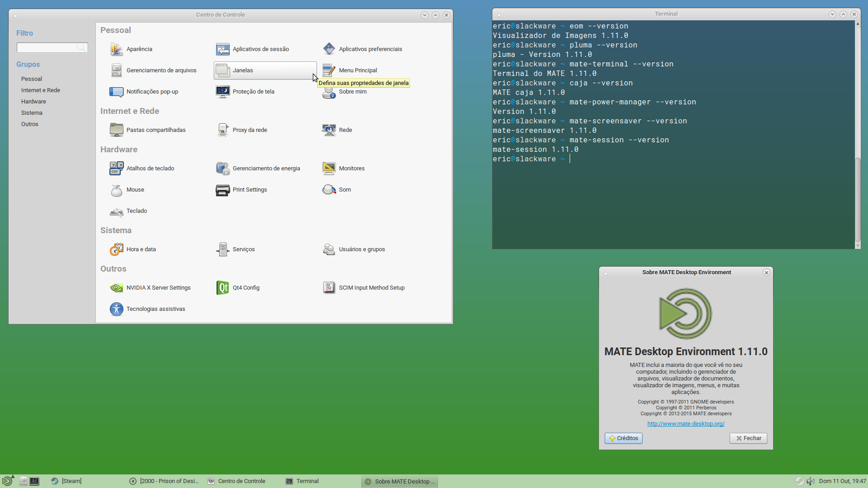Open Proteção de tela settings

click(222, 92)
